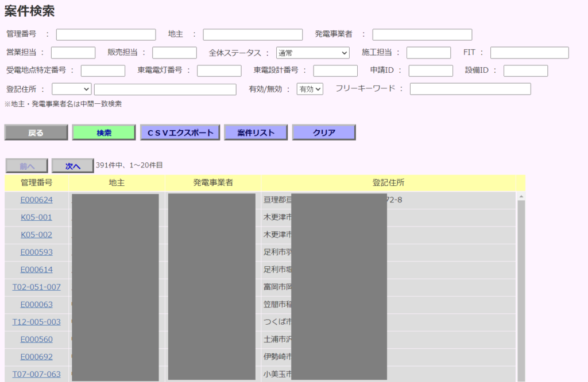Click the scrollbar up arrow in results table

[x=521, y=196]
